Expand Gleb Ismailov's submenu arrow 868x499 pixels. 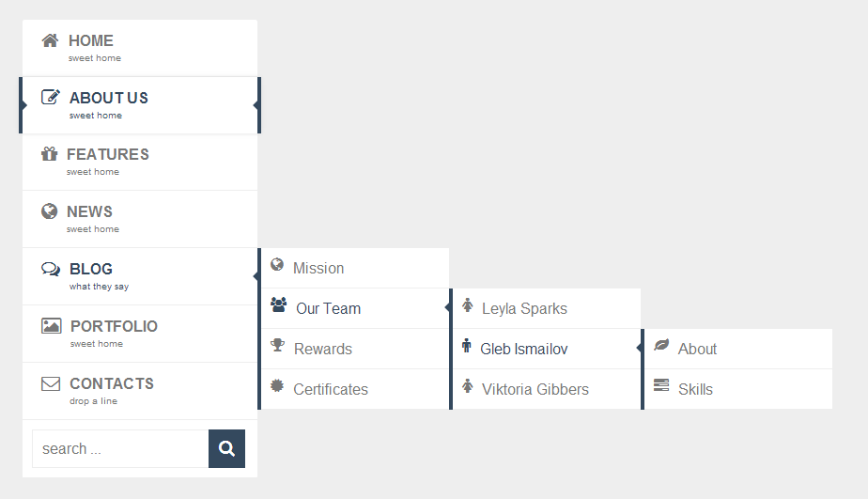point(639,349)
